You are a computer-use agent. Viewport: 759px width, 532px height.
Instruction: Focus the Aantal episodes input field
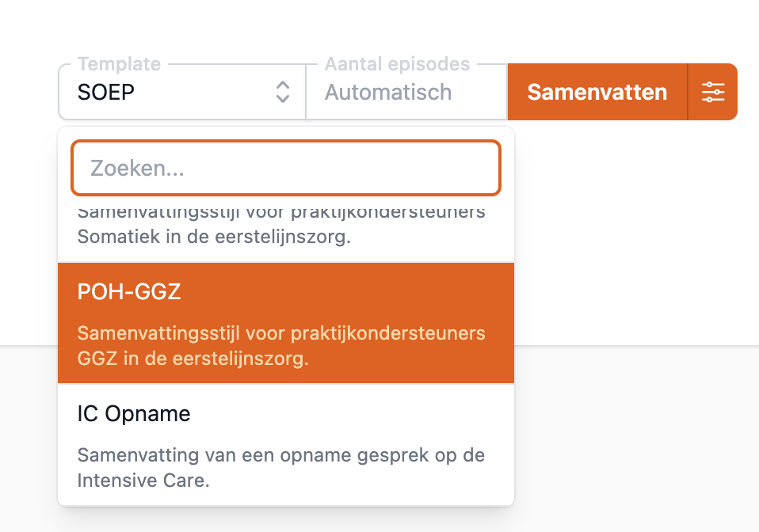click(x=406, y=92)
